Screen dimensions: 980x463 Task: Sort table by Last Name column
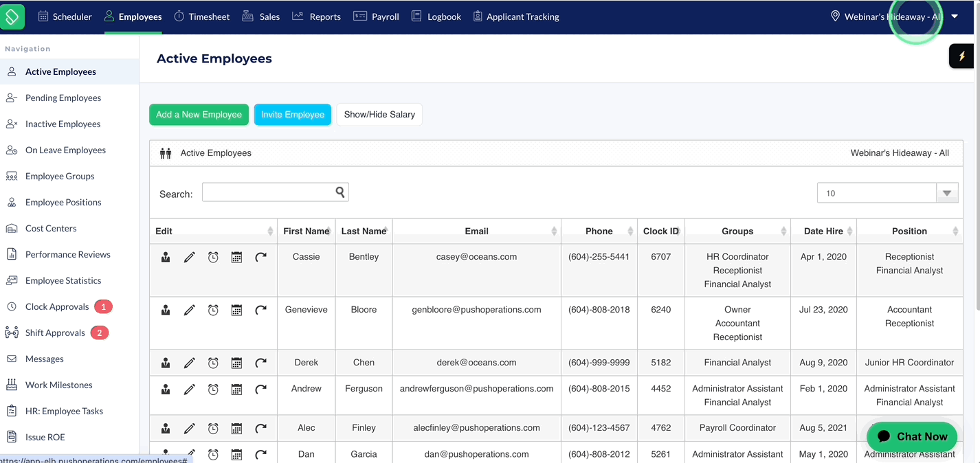364,231
